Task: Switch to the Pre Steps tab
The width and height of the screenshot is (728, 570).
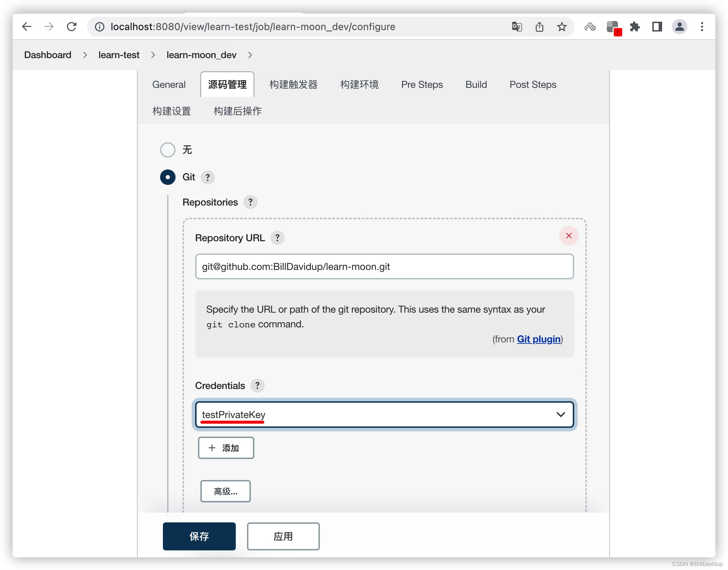Action: tap(422, 85)
